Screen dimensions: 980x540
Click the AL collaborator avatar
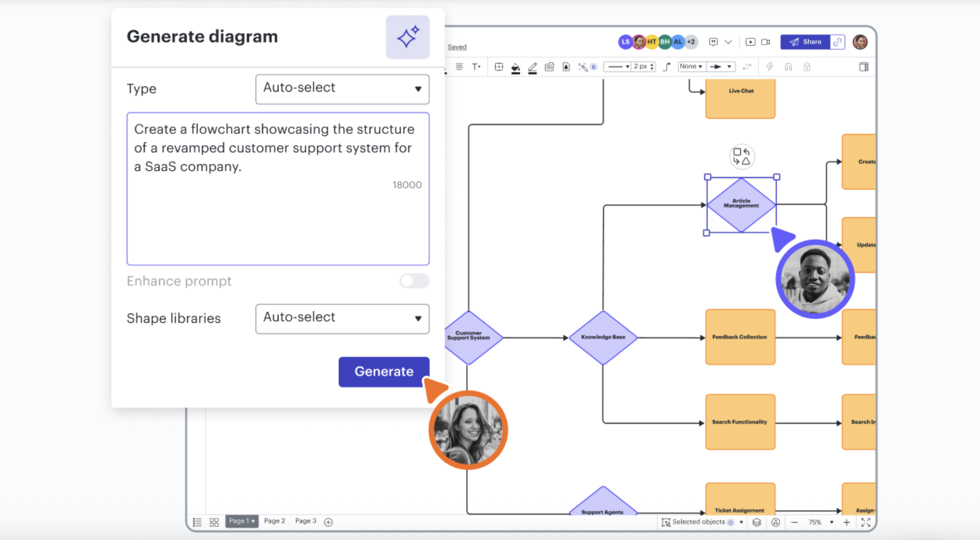pos(678,42)
